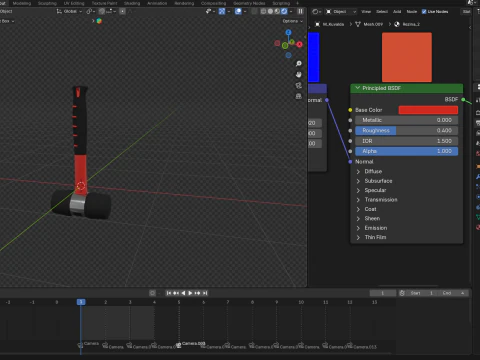Click the colorful cube icon in viewport header

[x=99, y=21]
